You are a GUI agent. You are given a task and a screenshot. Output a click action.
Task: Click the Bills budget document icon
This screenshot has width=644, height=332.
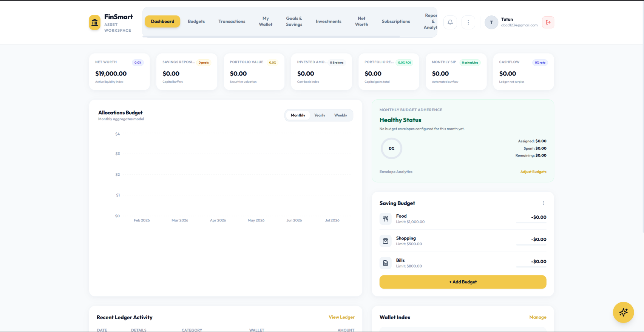point(386,263)
